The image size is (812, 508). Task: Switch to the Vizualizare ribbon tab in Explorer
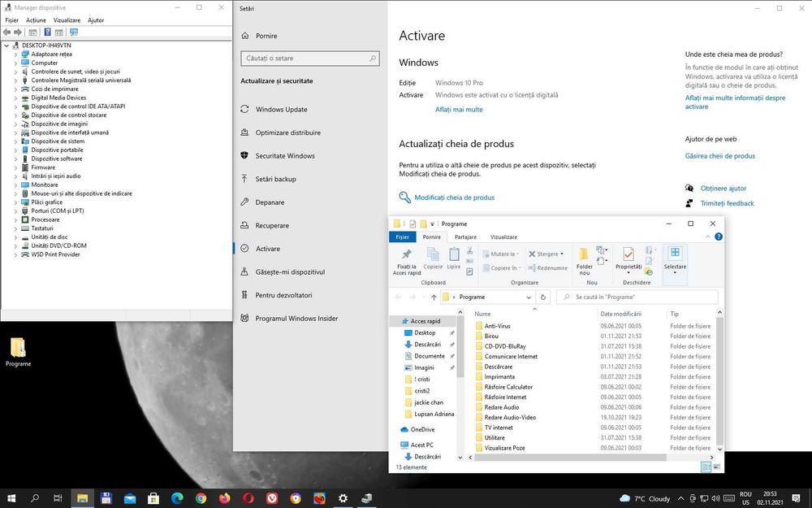tap(503, 237)
